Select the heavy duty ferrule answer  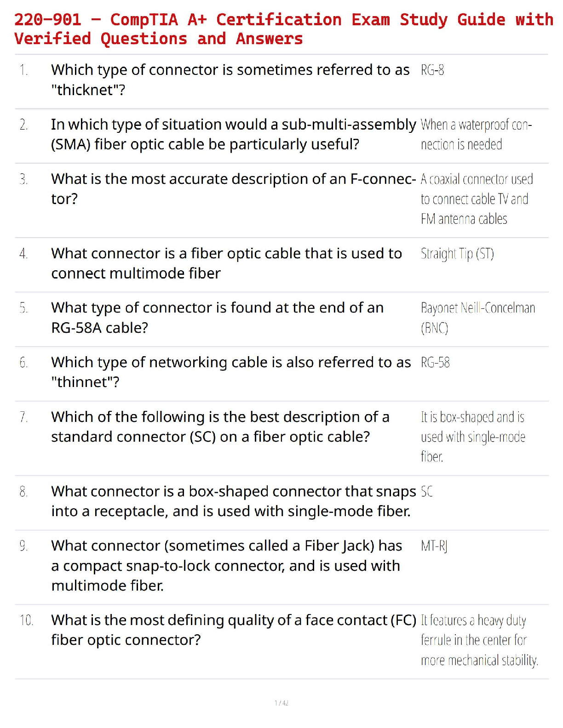pos(478,640)
